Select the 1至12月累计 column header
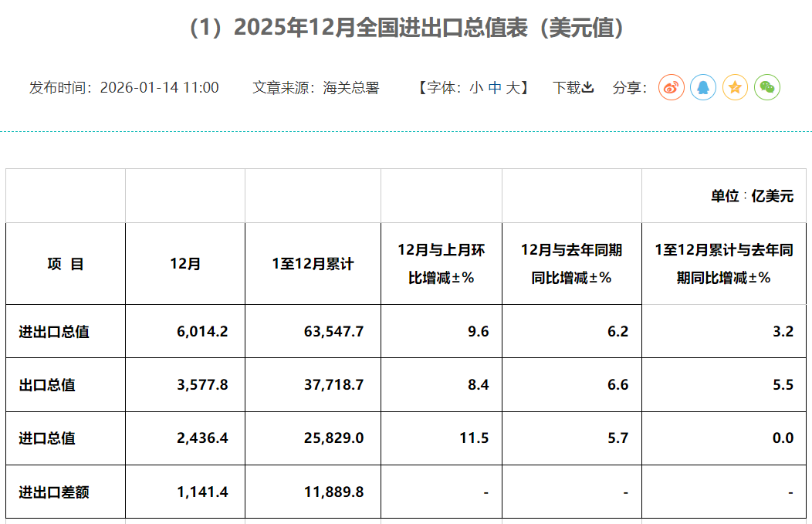The image size is (812, 524). 313,264
